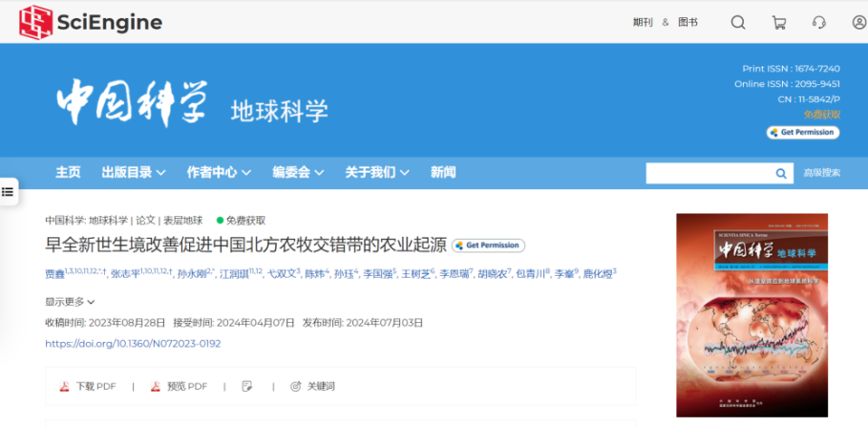Screen dimensions: 868x427
Task: Expand the 作者中心 dropdown menu
Action: point(219,173)
